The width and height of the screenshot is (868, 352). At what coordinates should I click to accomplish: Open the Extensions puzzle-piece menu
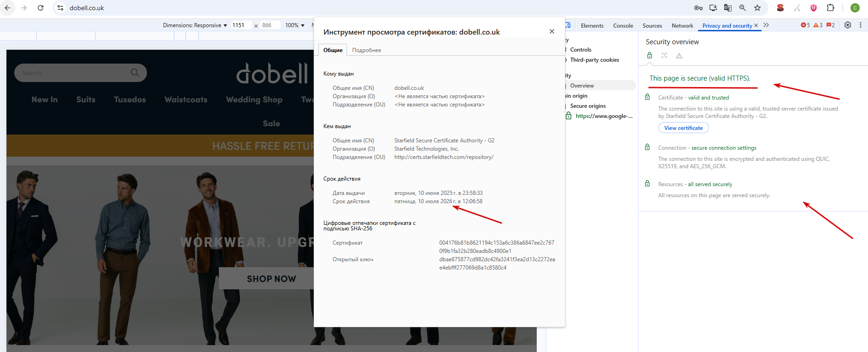(830, 8)
